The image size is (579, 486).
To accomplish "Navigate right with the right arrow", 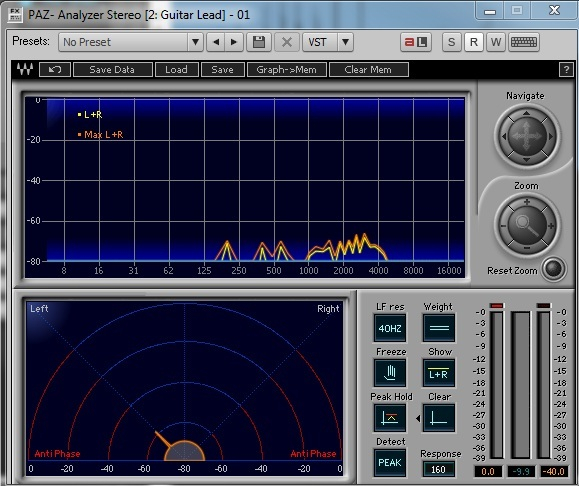I will click(x=551, y=136).
